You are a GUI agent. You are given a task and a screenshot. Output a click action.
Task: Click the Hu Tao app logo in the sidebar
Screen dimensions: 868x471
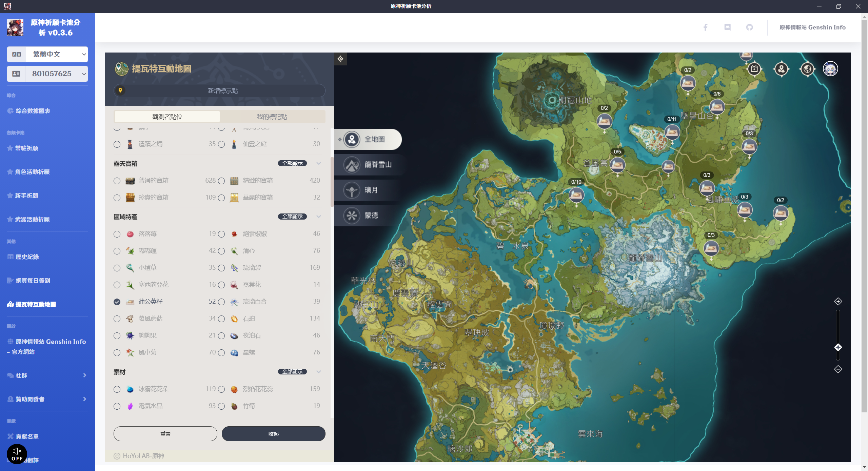tap(15, 27)
